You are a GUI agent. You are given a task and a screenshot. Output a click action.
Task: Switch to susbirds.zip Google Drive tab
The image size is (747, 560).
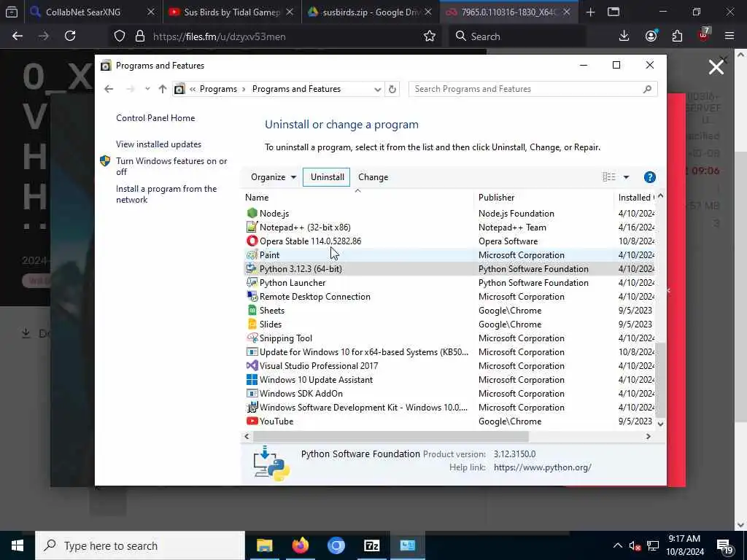(x=370, y=12)
